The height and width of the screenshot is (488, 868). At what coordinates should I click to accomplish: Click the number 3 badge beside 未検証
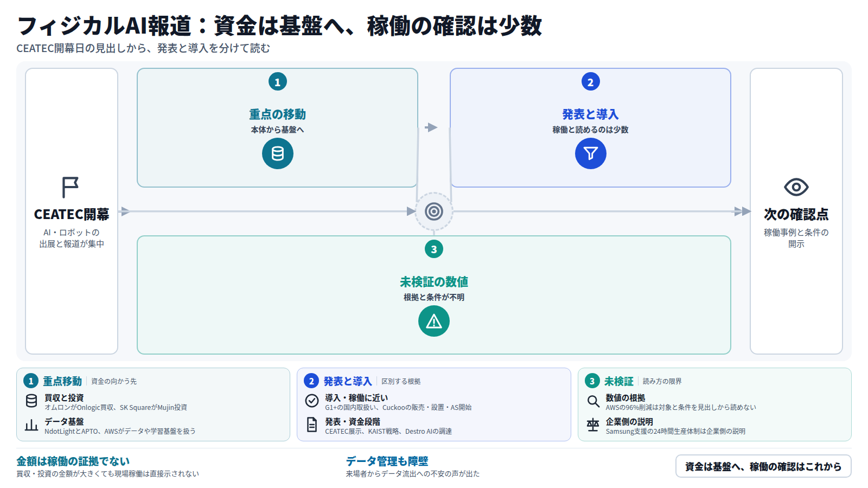click(x=592, y=381)
